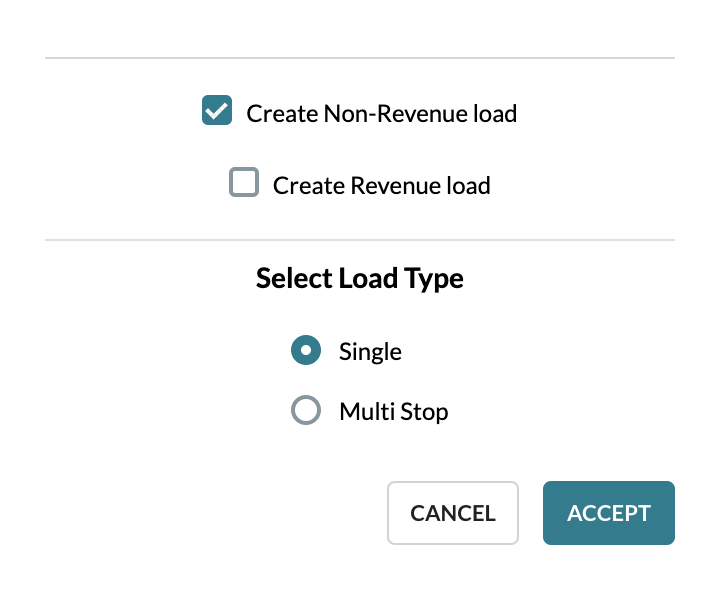Mark the Revenue load option

[244, 182]
